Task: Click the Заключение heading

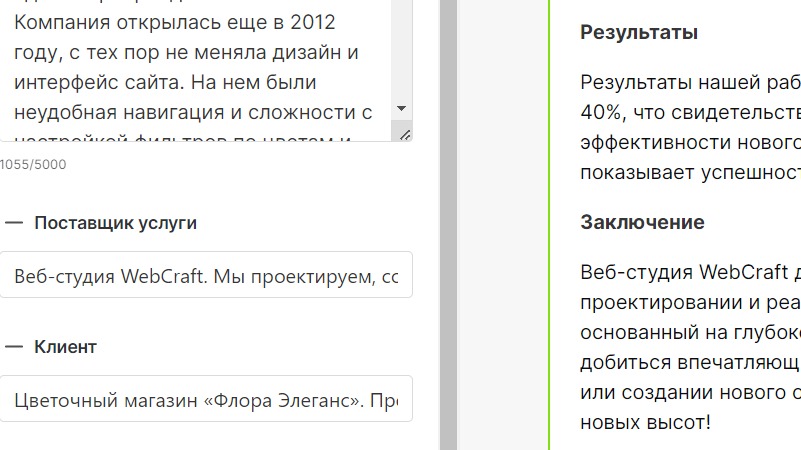Action: (642, 222)
